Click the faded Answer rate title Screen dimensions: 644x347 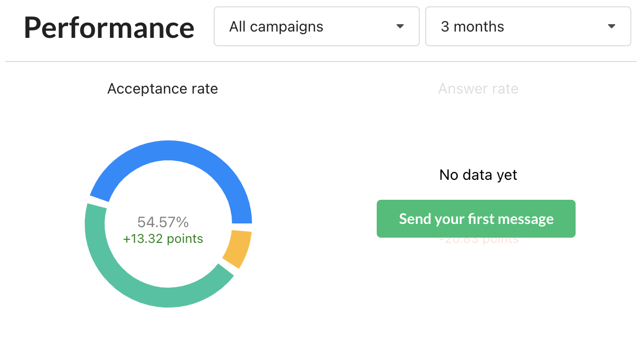click(x=478, y=89)
